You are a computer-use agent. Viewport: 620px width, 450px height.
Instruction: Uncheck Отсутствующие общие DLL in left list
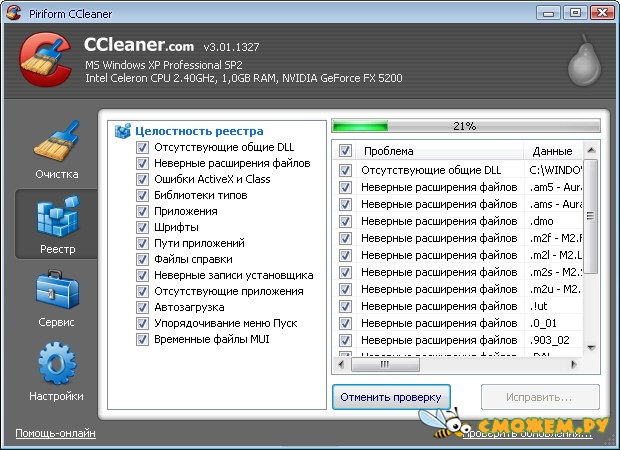click(x=142, y=147)
